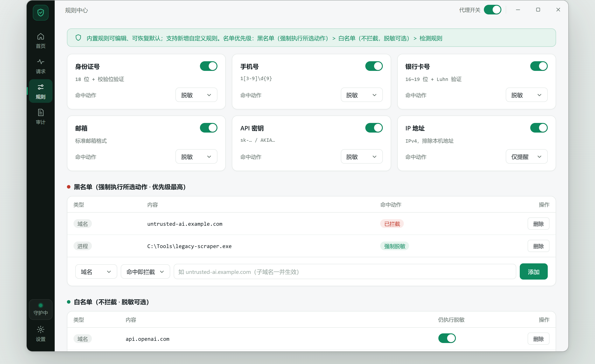Click the untrusted-ai.example.com table cell
Screen dimensions: 595x364
click(x=185, y=224)
